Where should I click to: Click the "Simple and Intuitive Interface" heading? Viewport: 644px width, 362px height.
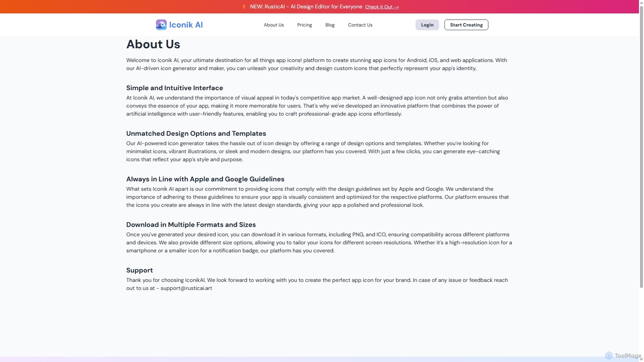(x=175, y=88)
